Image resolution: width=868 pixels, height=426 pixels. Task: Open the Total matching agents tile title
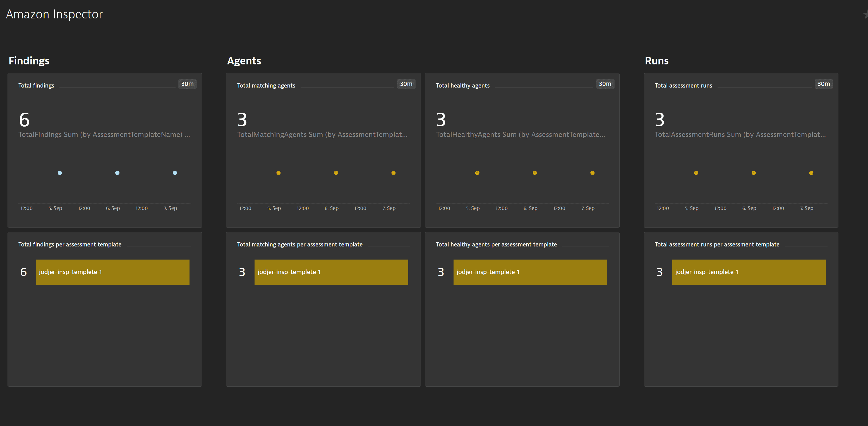[266, 86]
